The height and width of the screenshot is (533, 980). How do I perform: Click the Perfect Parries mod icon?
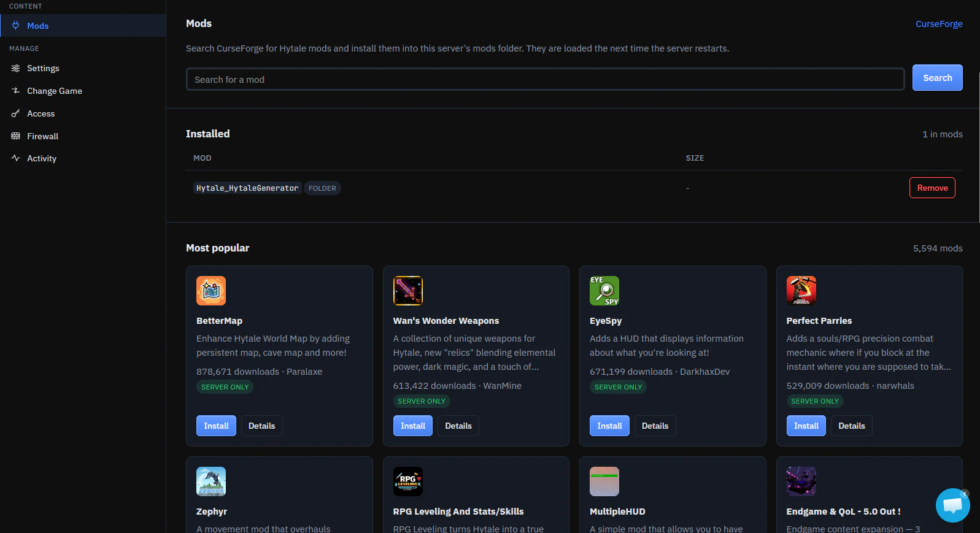[x=801, y=291]
